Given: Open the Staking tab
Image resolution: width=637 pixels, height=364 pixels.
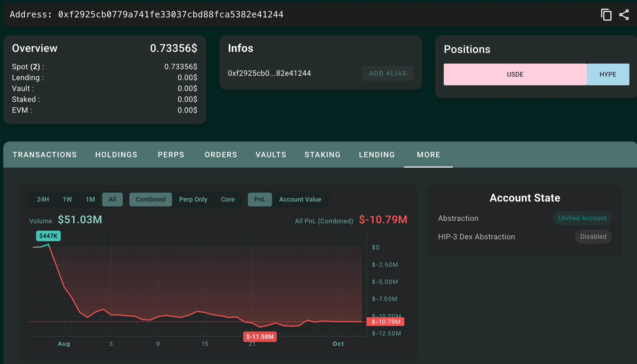Looking at the screenshot, I should click(x=323, y=155).
